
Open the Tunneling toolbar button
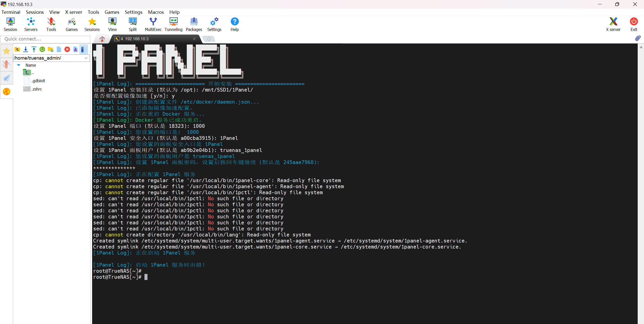[x=173, y=24]
